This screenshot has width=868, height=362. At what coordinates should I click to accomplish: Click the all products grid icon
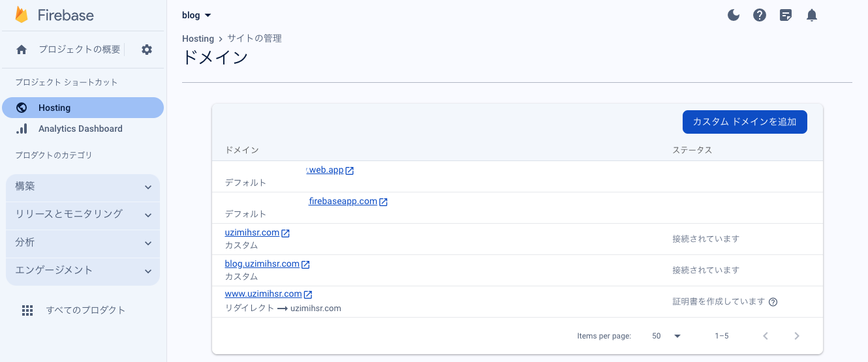(27, 310)
